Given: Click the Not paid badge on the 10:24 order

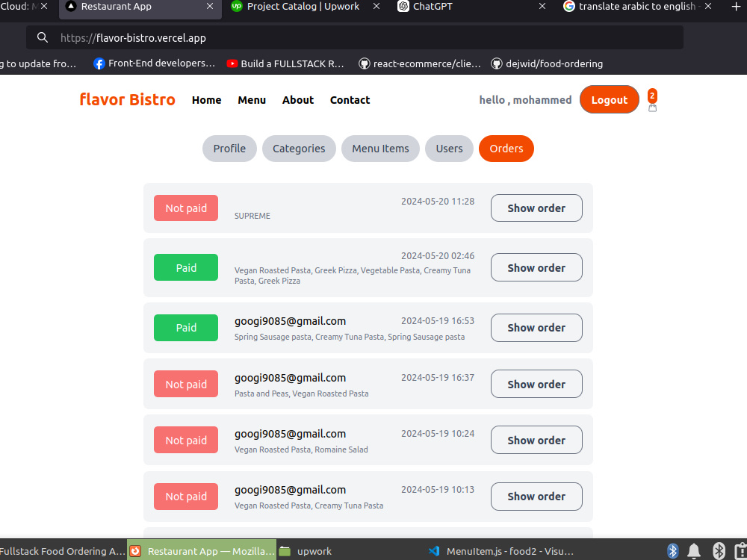Looking at the screenshot, I should click(186, 440).
